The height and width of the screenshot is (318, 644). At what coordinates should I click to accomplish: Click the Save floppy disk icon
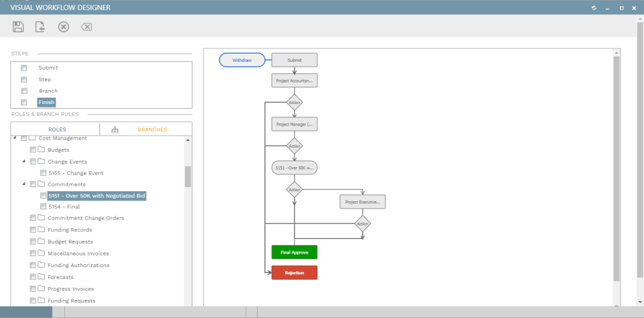(18, 27)
